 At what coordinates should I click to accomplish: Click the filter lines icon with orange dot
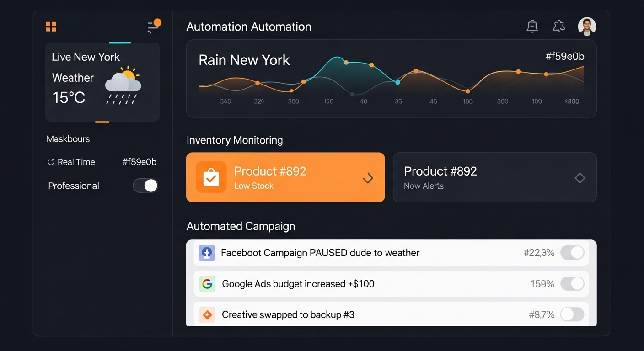pos(153,27)
